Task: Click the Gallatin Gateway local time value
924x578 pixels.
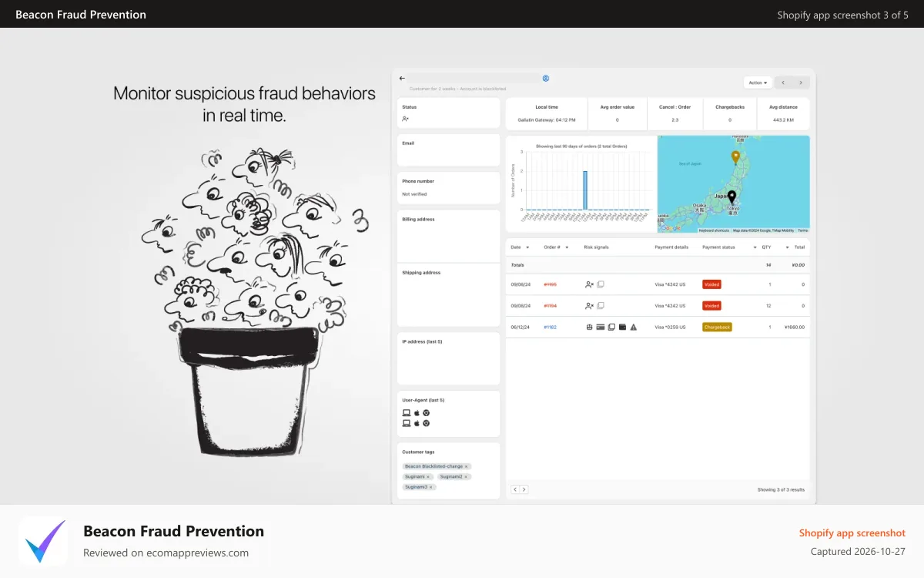Action: pyautogui.click(x=547, y=119)
